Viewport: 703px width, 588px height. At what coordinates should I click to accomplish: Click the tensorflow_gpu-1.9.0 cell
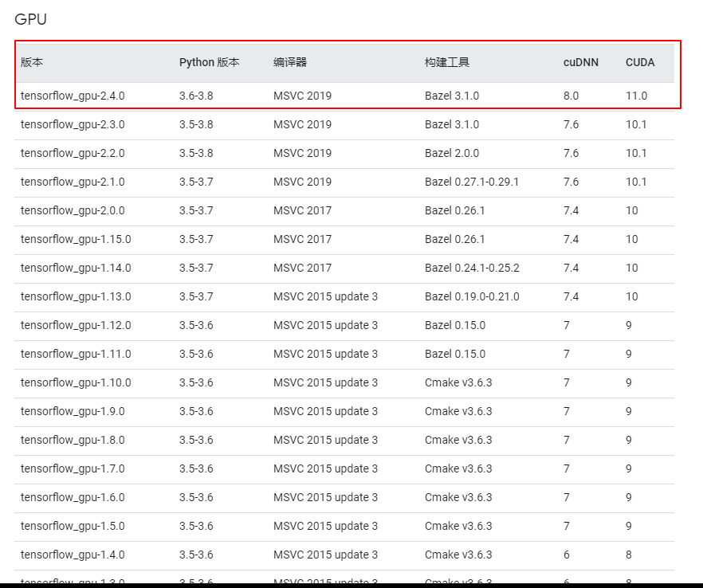pyautogui.click(x=73, y=411)
